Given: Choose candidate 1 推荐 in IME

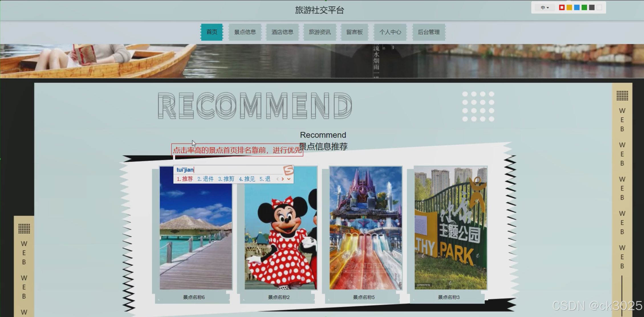Looking at the screenshot, I should (x=185, y=179).
